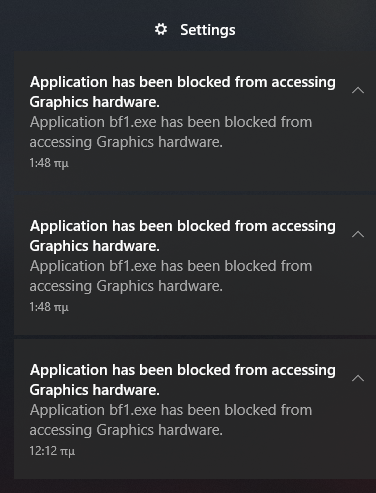Image resolution: width=376 pixels, height=493 pixels.
Task: Select the middle notification's bold title text
Action: 183,236
